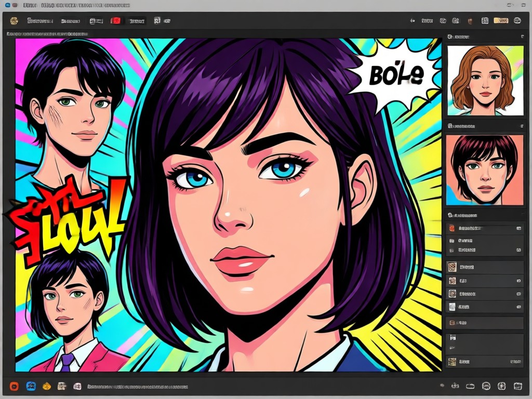Screen dimensions: 532x399
Task: Click the smallest dim icon starting the bottom-right group
Action: (x=442, y=385)
